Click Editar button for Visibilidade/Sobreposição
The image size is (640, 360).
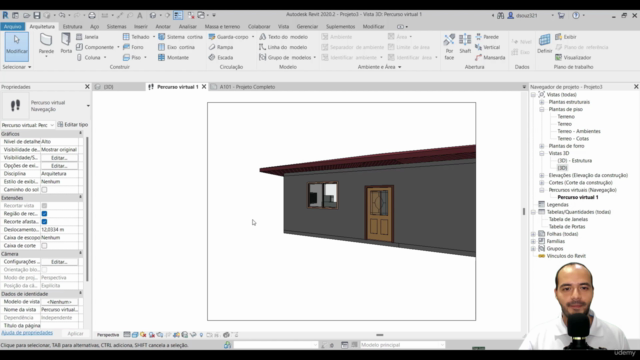point(59,158)
